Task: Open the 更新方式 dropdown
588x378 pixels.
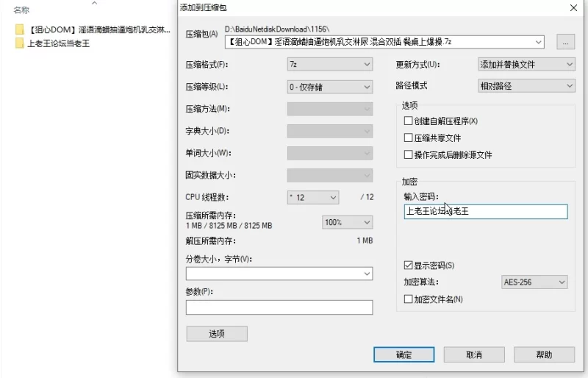Action: pyautogui.click(x=526, y=65)
